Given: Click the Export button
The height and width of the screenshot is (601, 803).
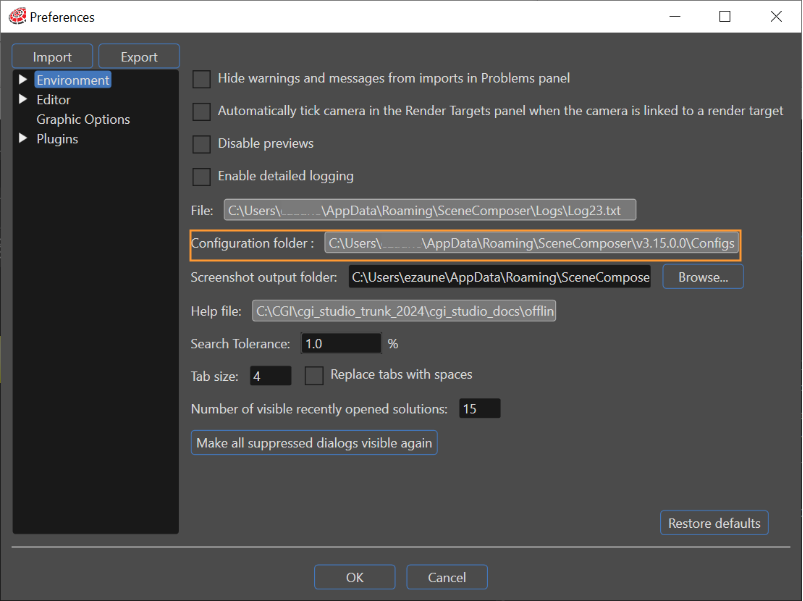Looking at the screenshot, I should point(139,56).
